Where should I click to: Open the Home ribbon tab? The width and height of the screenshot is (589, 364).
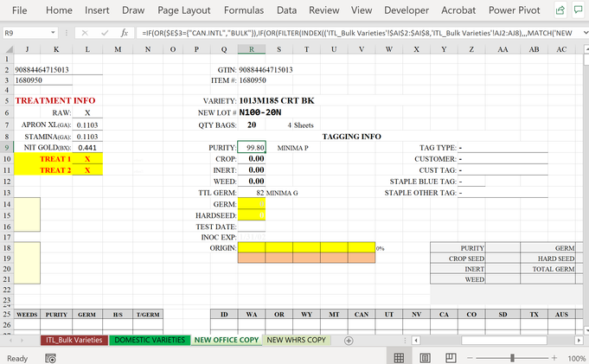pyautogui.click(x=59, y=10)
